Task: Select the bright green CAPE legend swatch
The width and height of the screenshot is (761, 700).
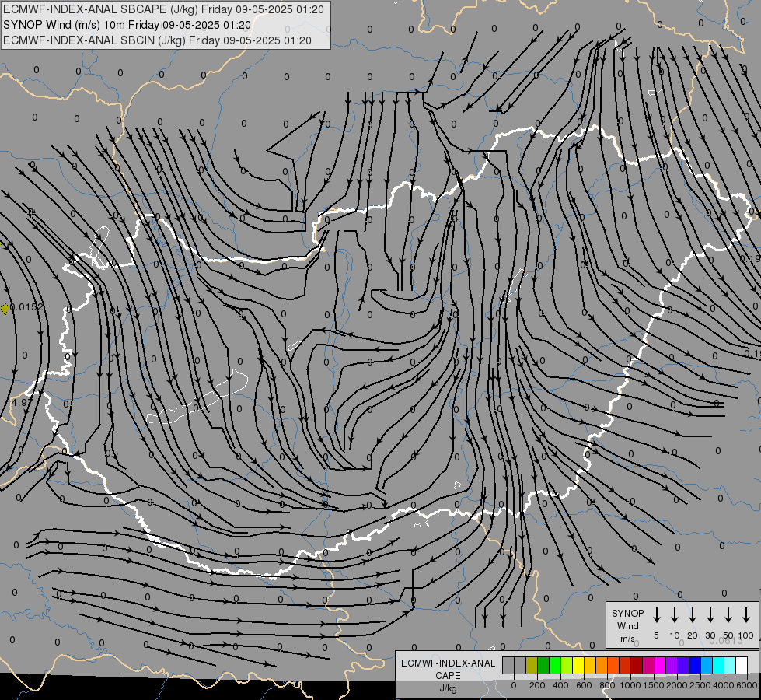Action: (x=555, y=665)
